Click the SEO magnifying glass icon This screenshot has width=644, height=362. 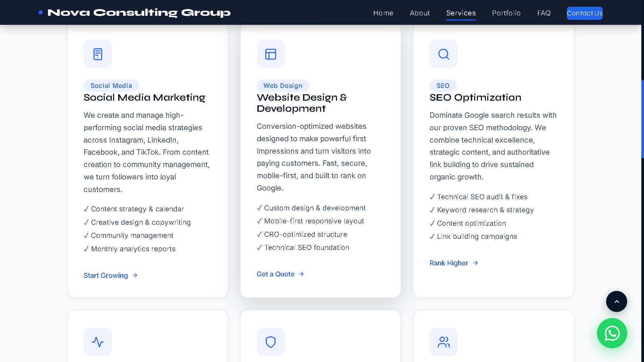pyautogui.click(x=443, y=54)
